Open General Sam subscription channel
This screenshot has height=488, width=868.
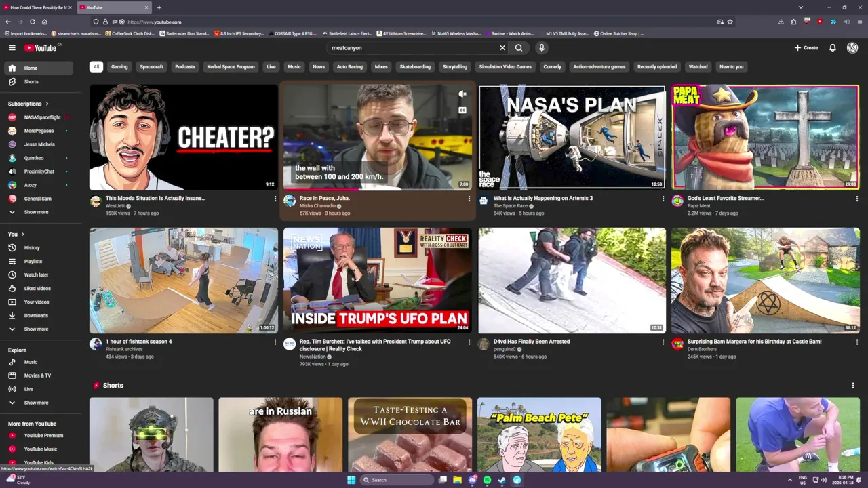pos(39,199)
